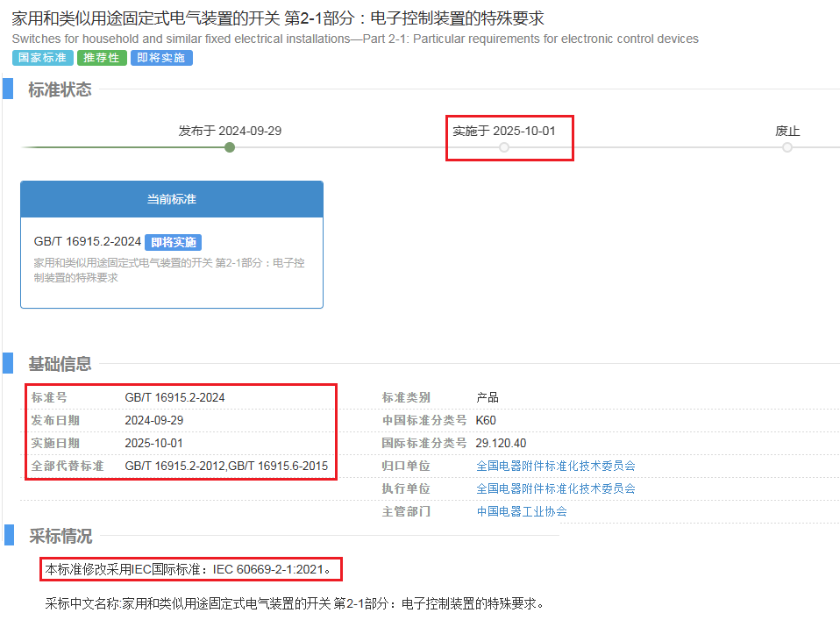Click the 采标情况 section heading
This screenshot has width=840, height=620.
coord(60,536)
